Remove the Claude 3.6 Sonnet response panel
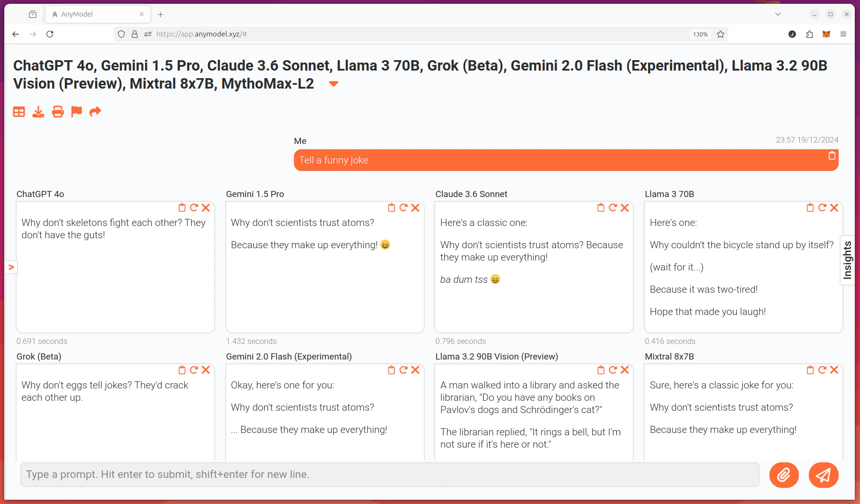Image resolution: width=860 pixels, height=504 pixels. click(x=625, y=208)
